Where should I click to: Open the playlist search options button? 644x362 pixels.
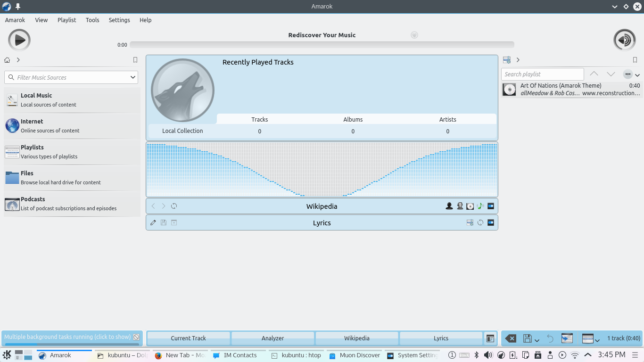click(627, 74)
